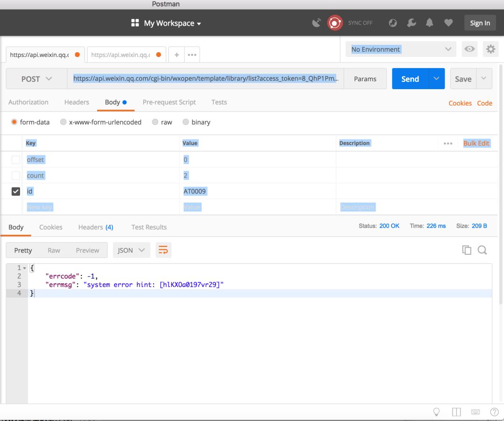The height and width of the screenshot is (421, 504).
Task: Select the raw body type
Action: pos(155,122)
